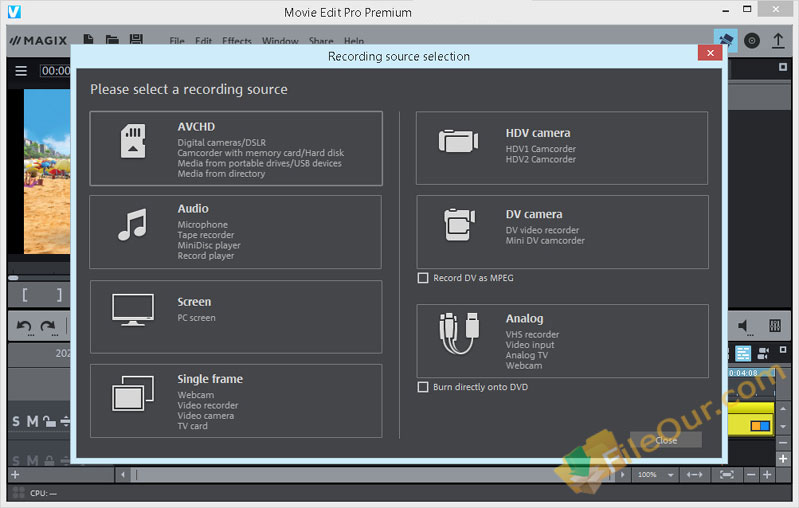Click the multicam view icon
This screenshot has height=508, width=799.
pos(763,353)
